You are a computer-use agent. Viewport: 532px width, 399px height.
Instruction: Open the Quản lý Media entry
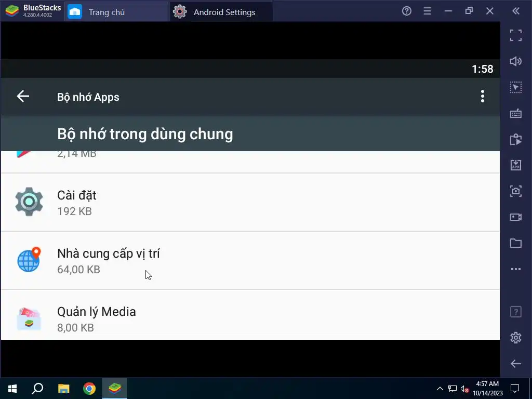(250, 315)
